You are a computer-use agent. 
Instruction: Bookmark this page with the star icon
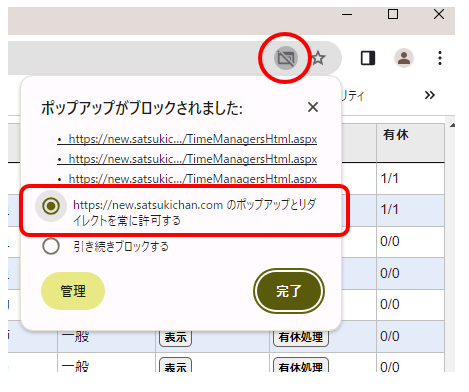point(318,58)
